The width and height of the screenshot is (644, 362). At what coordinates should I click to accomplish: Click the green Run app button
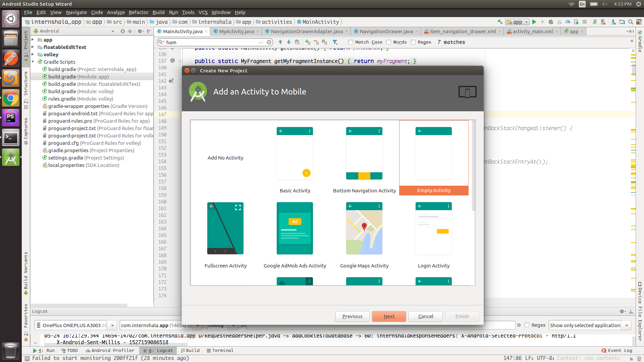point(534,22)
